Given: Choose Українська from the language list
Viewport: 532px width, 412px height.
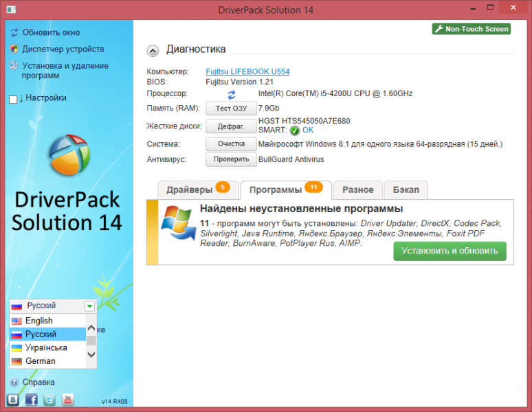Looking at the screenshot, I should [46, 347].
